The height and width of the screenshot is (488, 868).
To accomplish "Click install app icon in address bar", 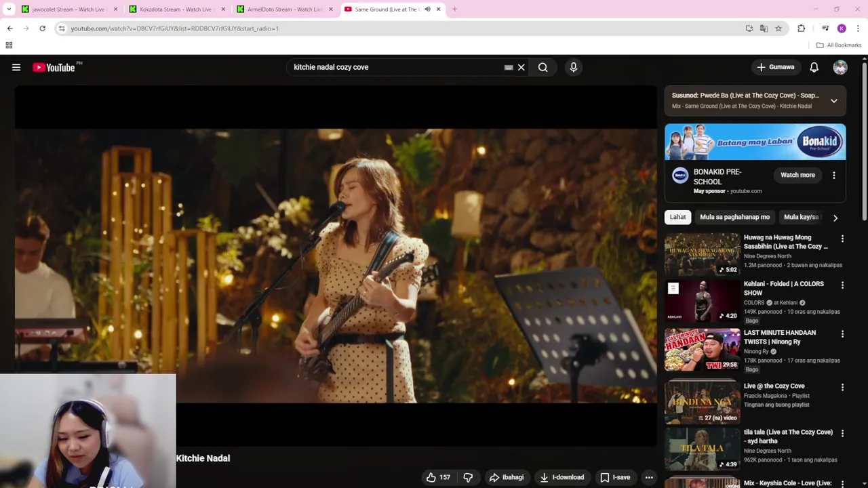I will [x=749, y=28].
